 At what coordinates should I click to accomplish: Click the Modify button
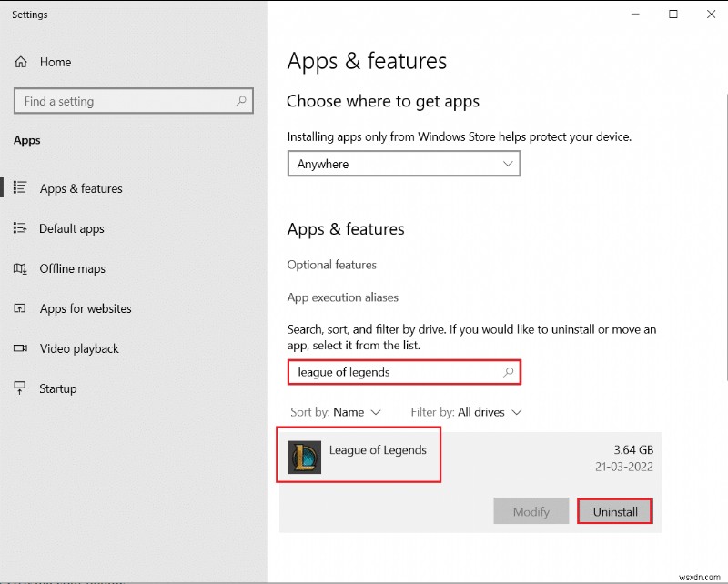coord(531,510)
